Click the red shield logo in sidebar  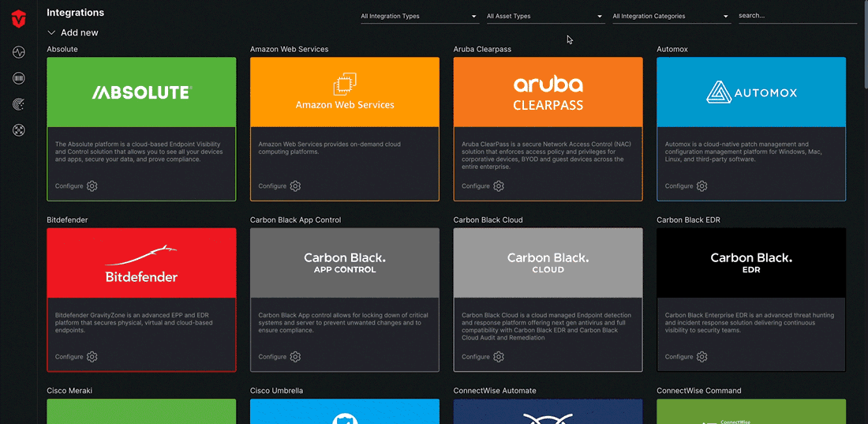[19, 20]
